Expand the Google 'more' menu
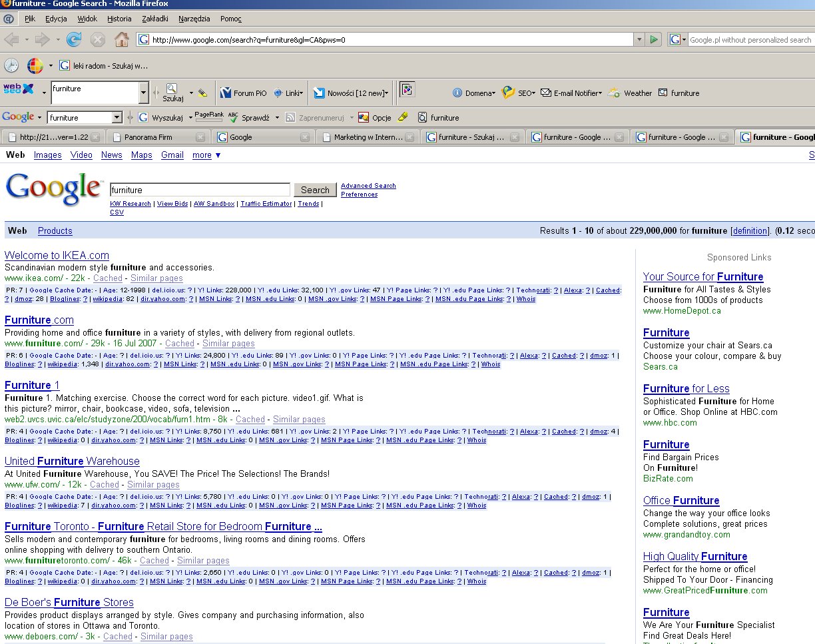Viewport: 815px width, 644px height. point(206,155)
